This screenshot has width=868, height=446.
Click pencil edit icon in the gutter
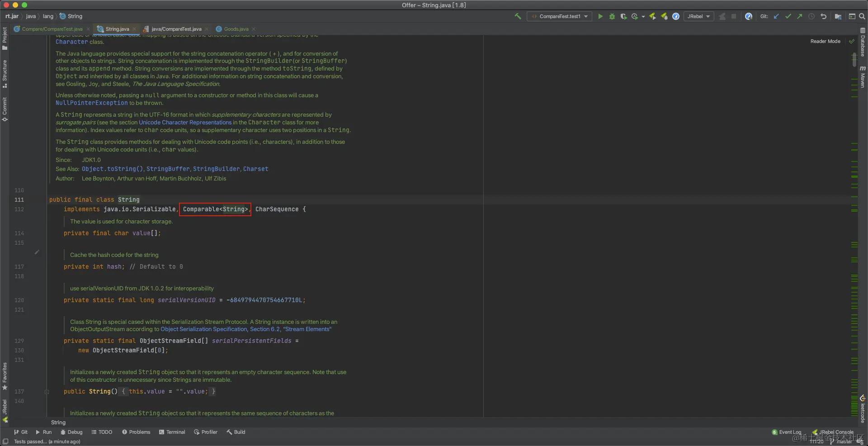coord(37,252)
